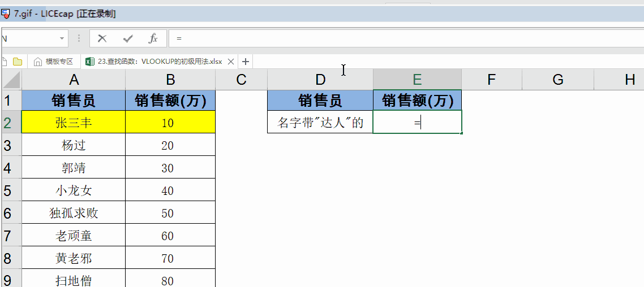
Task: Select the 销售额(万) header in column E
Action: [x=418, y=101]
